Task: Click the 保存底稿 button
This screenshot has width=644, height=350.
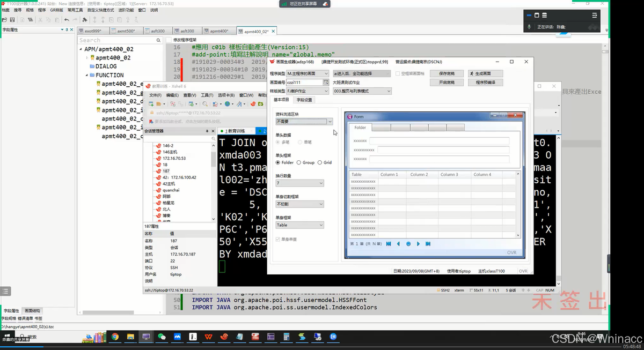Action: coord(447,73)
